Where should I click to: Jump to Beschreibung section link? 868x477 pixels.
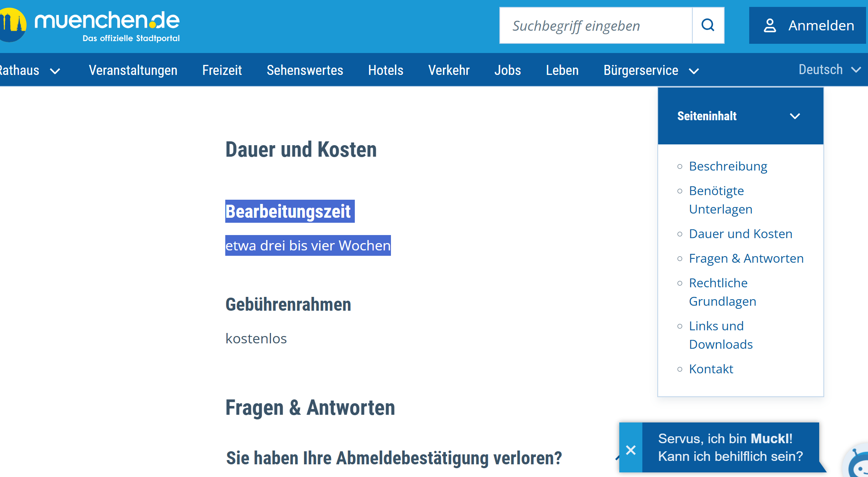tap(728, 166)
